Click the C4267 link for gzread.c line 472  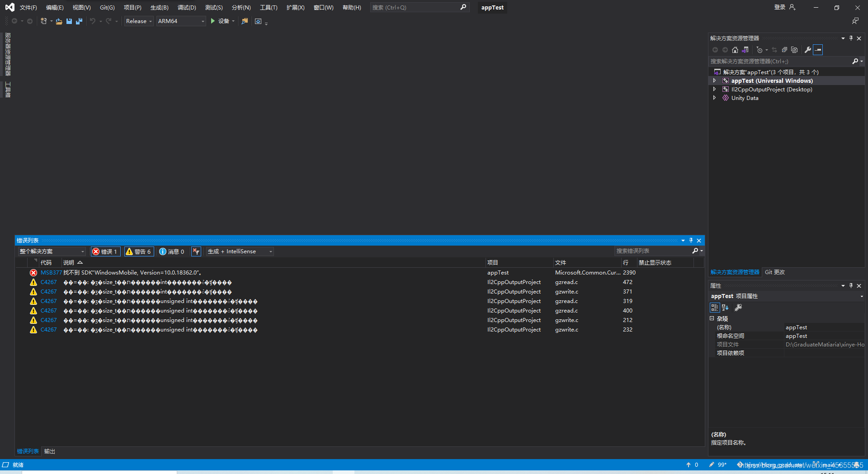(49, 282)
